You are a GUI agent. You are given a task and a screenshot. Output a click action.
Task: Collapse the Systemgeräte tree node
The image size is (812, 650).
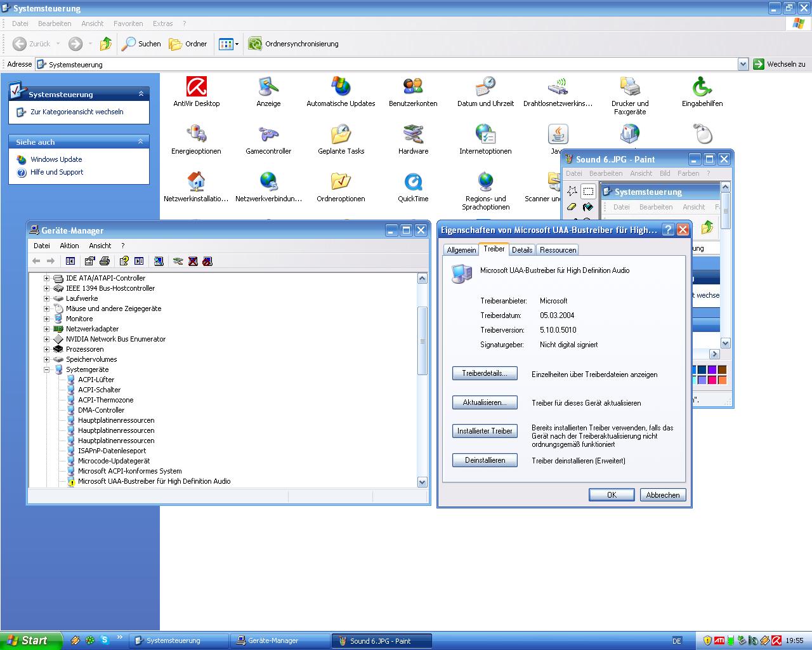46,369
